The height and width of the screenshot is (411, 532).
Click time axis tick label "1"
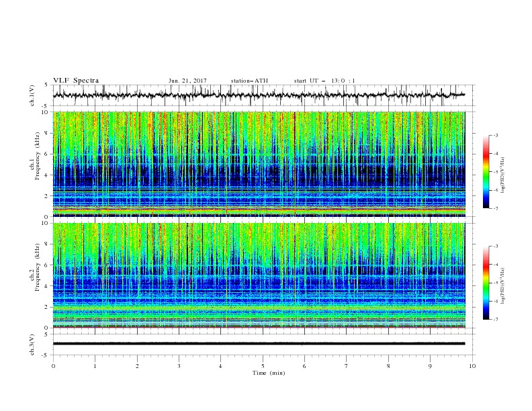(95, 366)
